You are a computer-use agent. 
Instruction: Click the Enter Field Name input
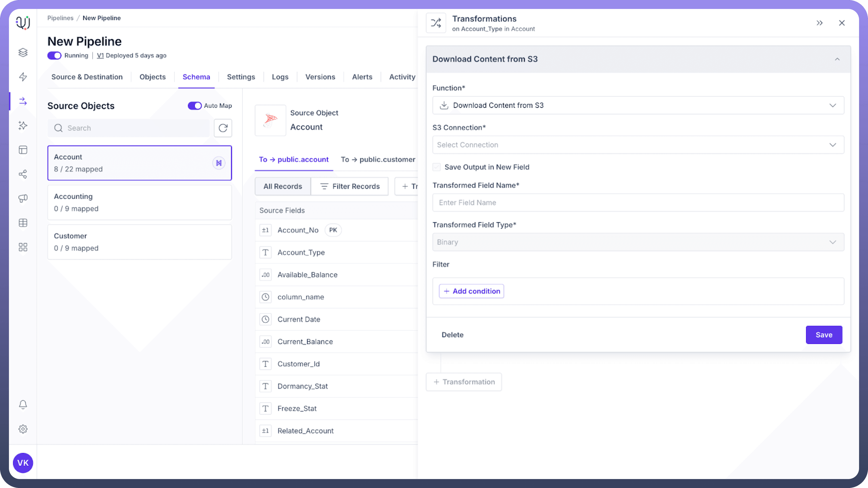(x=638, y=203)
